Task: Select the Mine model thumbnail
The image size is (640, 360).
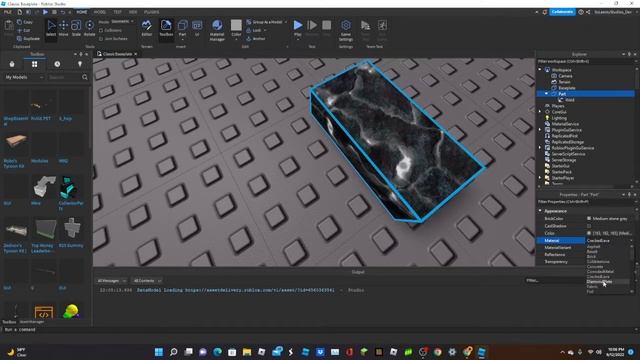Action: tap(44, 187)
